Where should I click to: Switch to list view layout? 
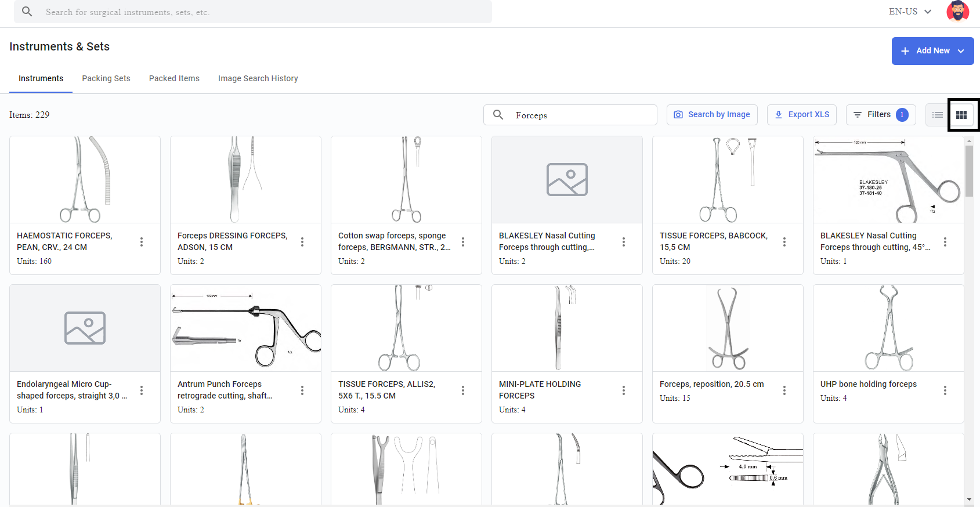tap(937, 115)
